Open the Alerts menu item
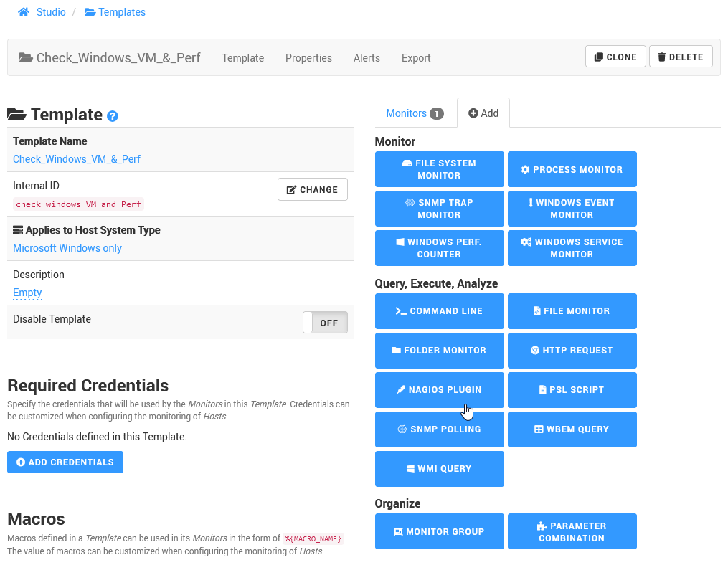 [x=367, y=58]
